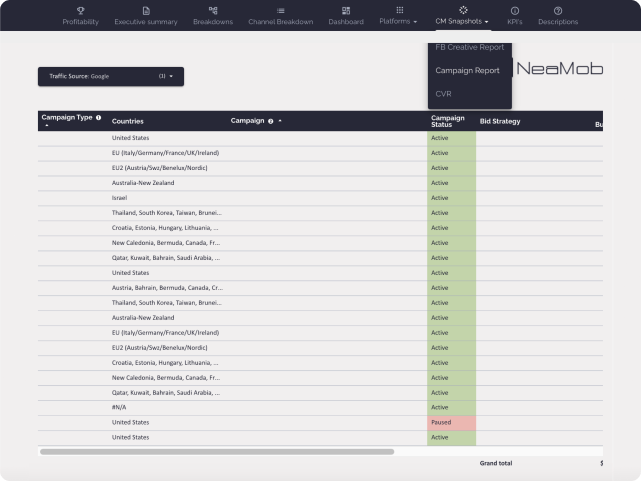
Task: Click the Bid Strategy column header
Action: [500, 121]
